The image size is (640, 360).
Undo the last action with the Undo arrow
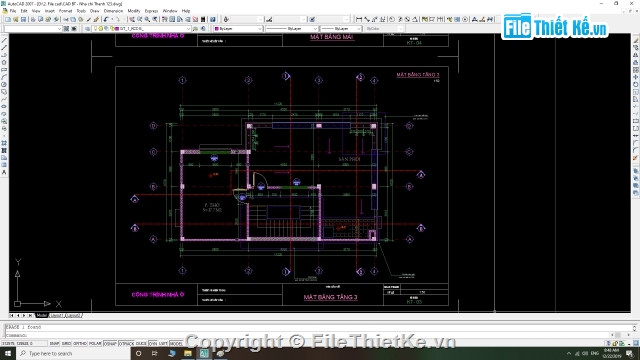point(105,19)
